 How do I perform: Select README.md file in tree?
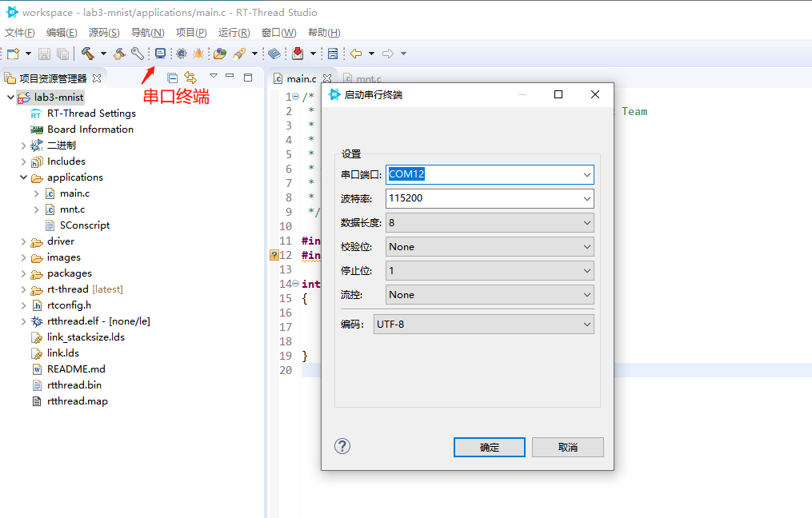[76, 369]
